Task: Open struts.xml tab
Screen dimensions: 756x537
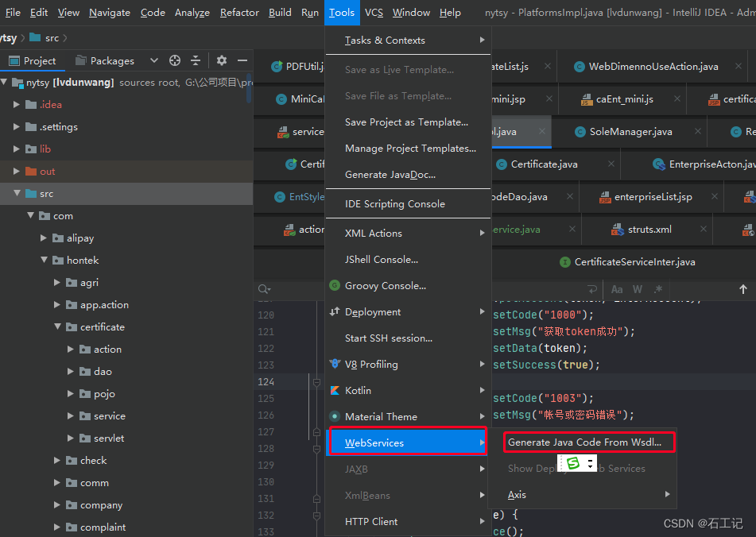Action: pos(649,230)
